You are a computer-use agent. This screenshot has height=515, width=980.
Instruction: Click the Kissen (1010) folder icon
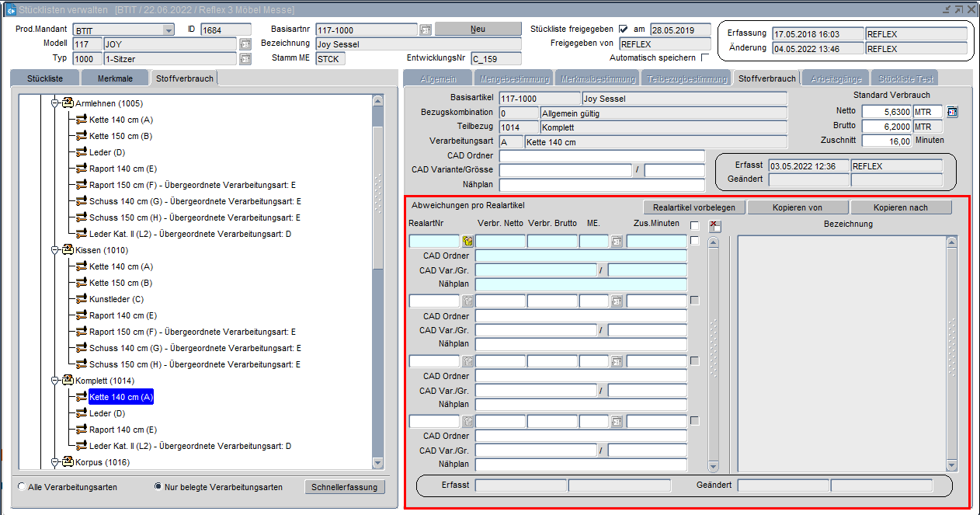pyautogui.click(x=68, y=250)
